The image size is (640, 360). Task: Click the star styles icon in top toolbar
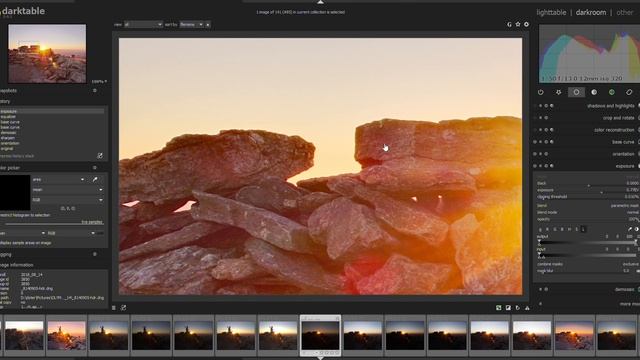coord(518,24)
